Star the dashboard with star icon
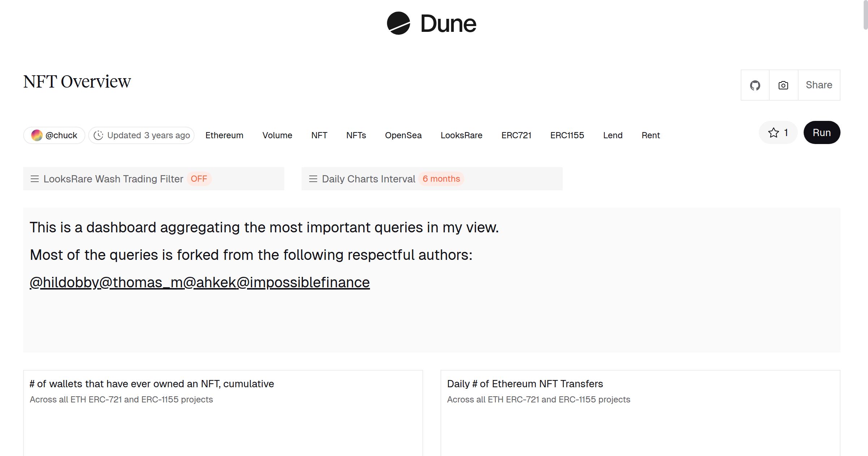 point(774,133)
